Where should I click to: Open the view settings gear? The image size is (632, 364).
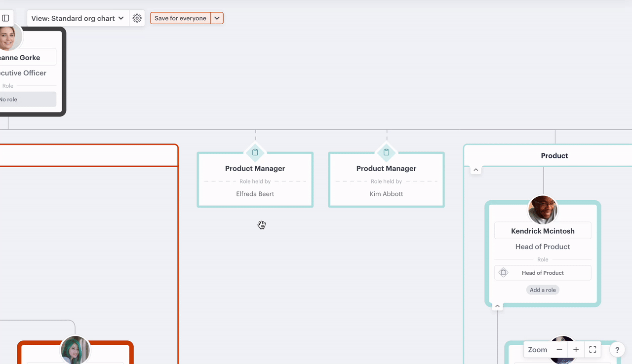[137, 18]
